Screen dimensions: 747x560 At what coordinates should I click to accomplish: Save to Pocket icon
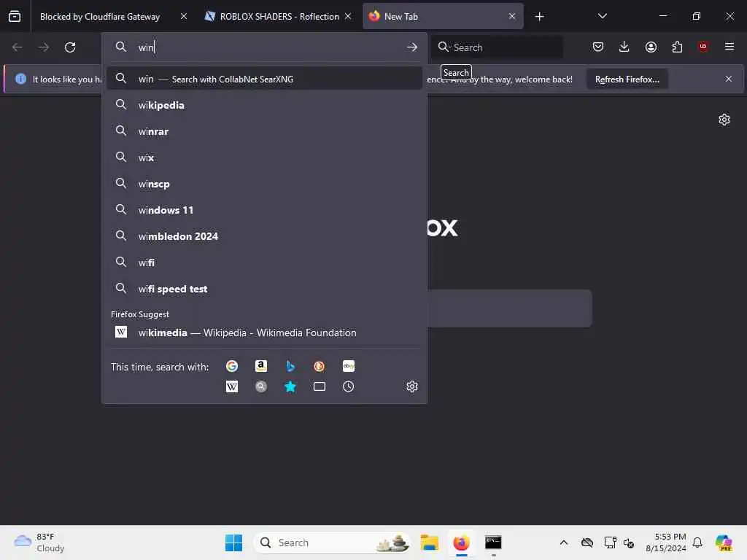[598, 47]
